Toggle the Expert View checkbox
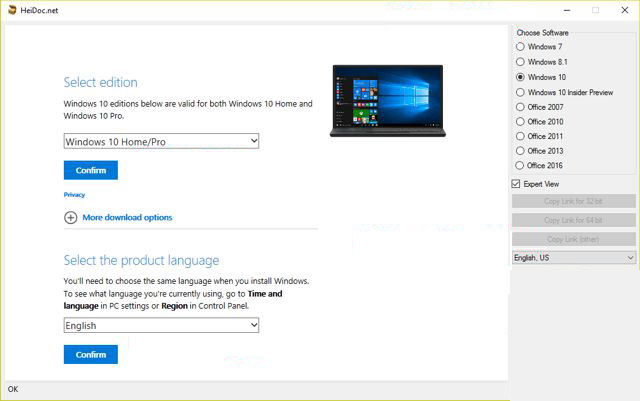The width and height of the screenshot is (640, 401). click(x=516, y=184)
